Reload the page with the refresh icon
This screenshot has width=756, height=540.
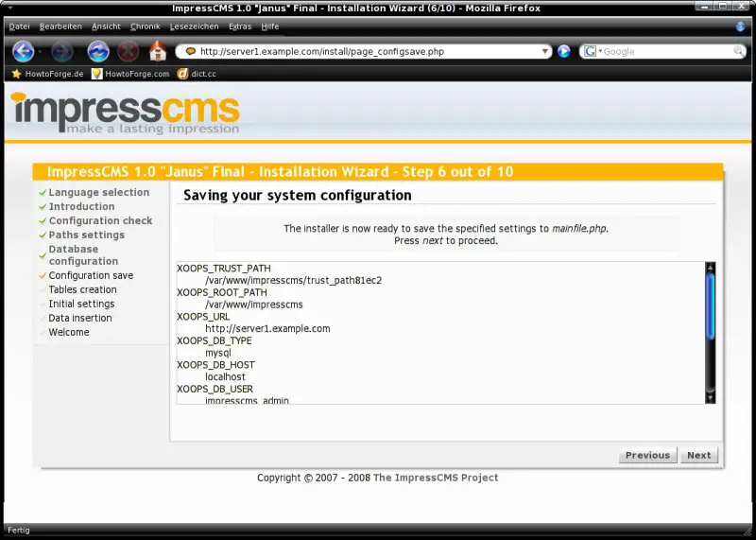point(98,51)
